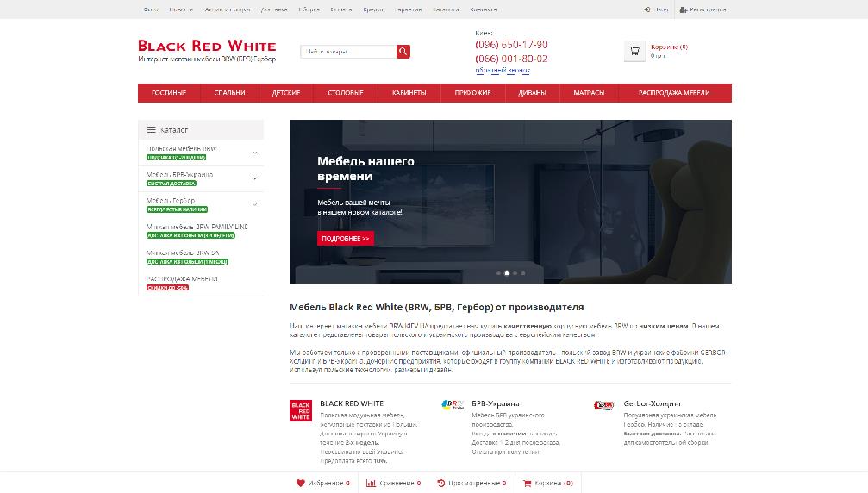This screenshot has width=868, height=493.
Task: Click the bar chart icon for Сравнение
Action: point(371,483)
